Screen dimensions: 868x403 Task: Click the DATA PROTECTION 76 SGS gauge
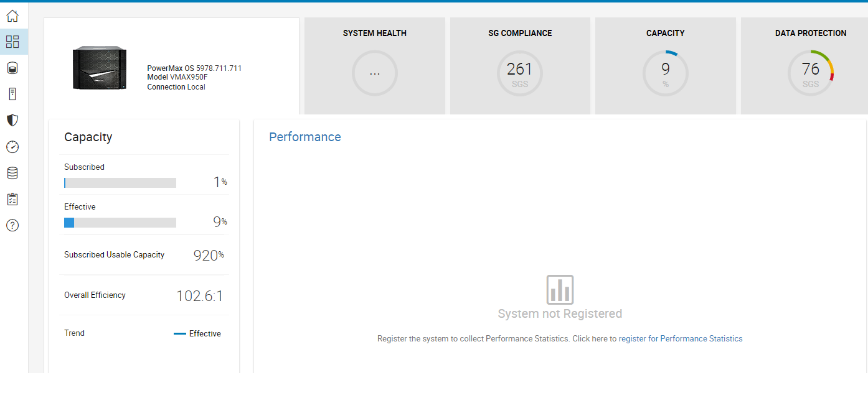point(811,73)
